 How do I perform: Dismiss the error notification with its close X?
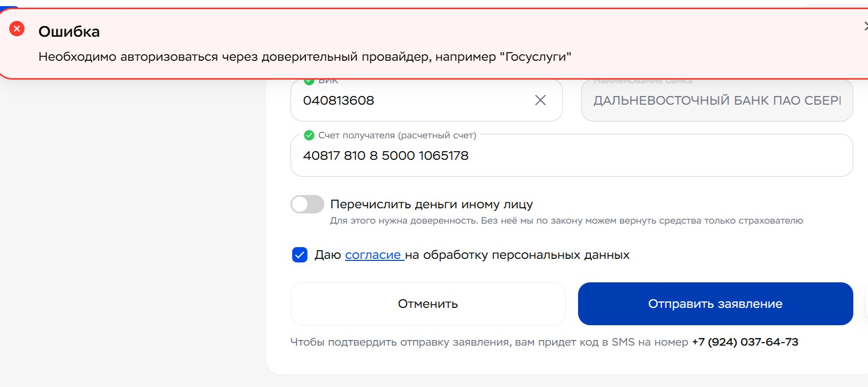[865, 26]
